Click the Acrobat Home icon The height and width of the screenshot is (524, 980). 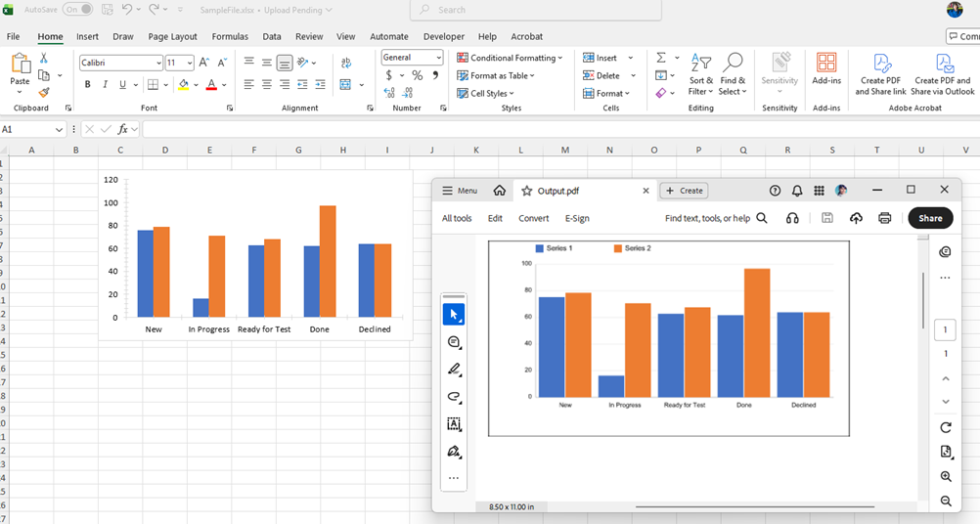pos(500,191)
